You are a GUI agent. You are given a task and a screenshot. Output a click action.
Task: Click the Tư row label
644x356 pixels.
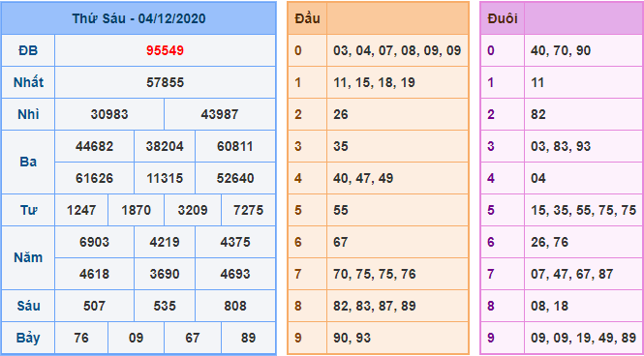[28, 210]
